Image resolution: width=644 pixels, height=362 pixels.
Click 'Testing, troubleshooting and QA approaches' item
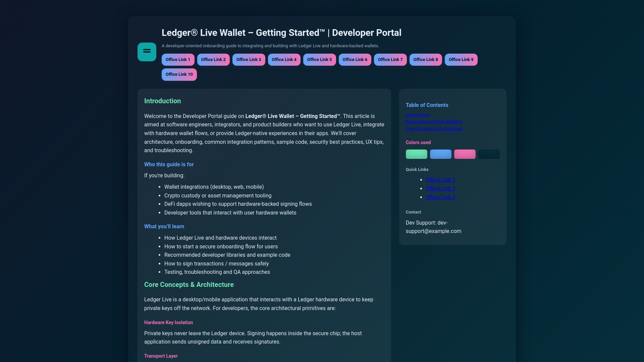click(x=217, y=272)
